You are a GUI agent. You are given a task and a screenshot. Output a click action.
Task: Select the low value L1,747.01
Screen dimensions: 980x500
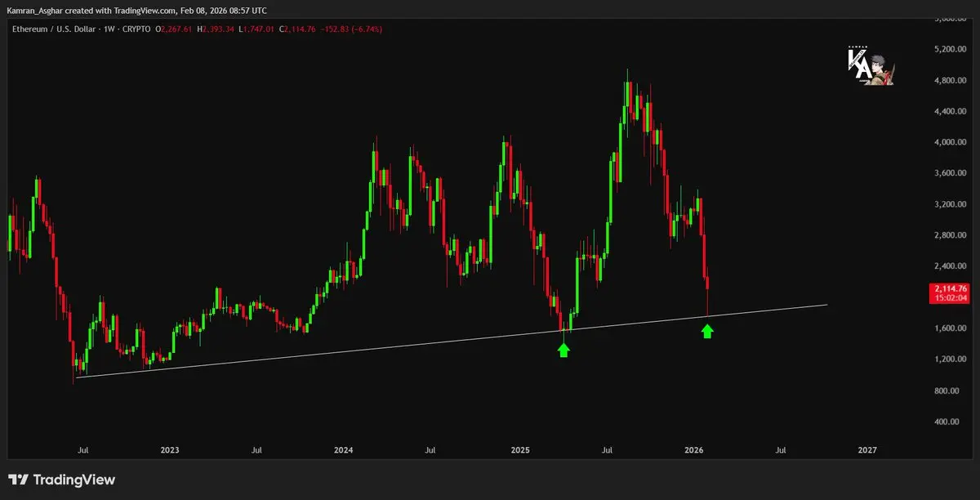pyautogui.click(x=257, y=29)
